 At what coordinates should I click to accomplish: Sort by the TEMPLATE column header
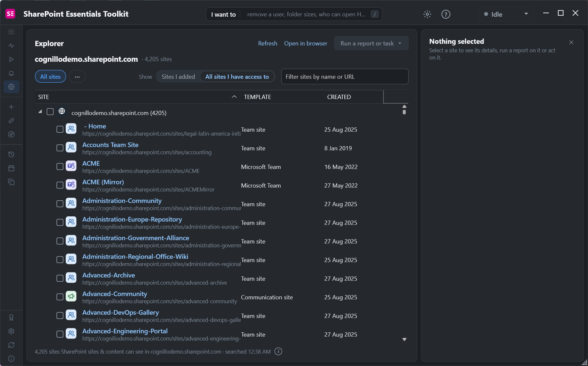(x=257, y=97)
